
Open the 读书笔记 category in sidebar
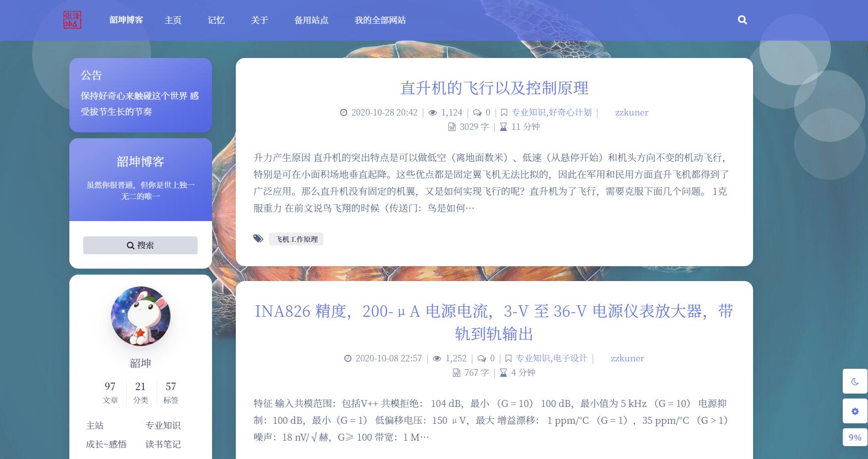163,444
